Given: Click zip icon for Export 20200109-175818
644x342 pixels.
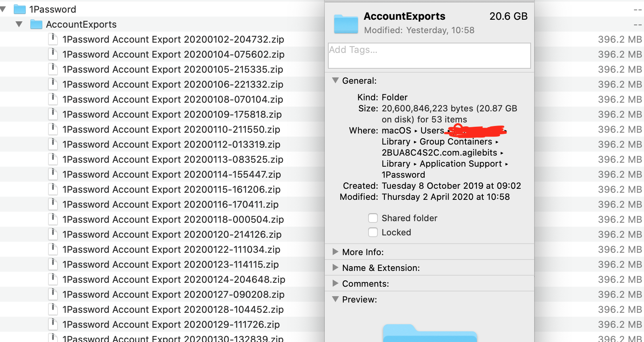Looking at the screenshot, I should pos(53,114).
